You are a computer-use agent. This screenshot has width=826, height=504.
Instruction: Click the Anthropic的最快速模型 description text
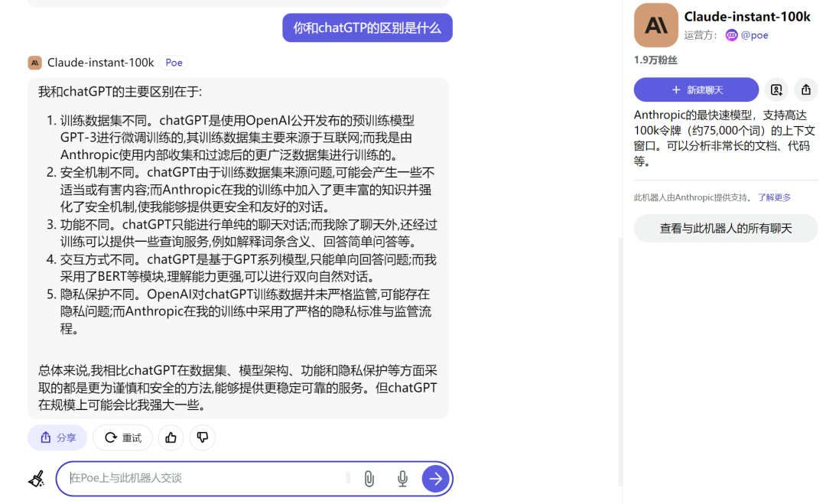pyautogui.click(x=724, y=138)
